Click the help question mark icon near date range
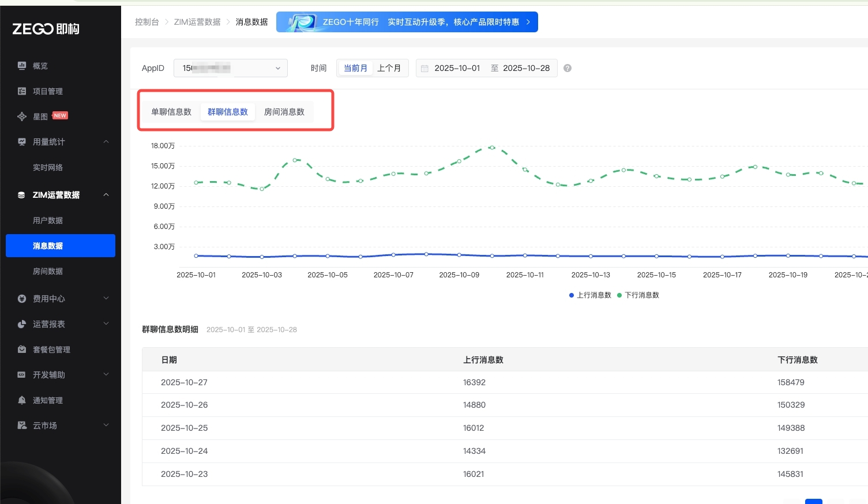This screenshot has width=868, height=504. (568, 68)
